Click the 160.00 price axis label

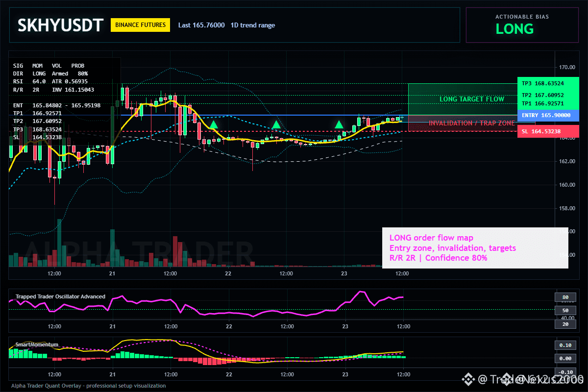tap(566, 185)
